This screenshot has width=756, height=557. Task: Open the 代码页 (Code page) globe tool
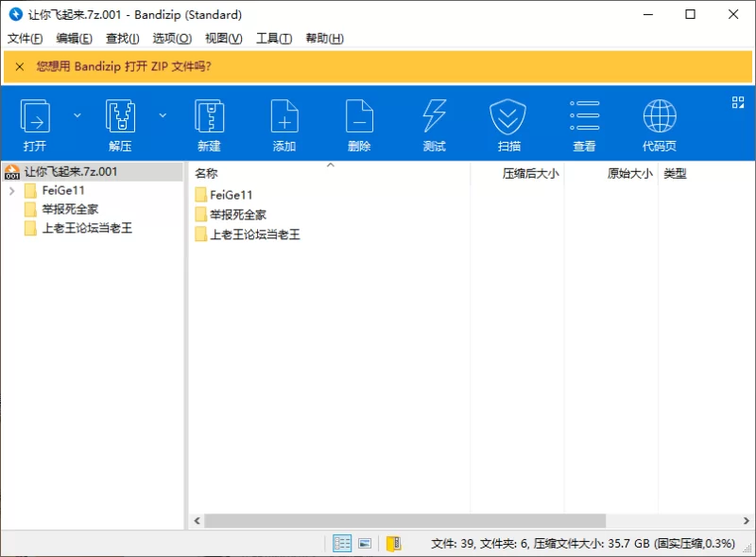point(659,124)
